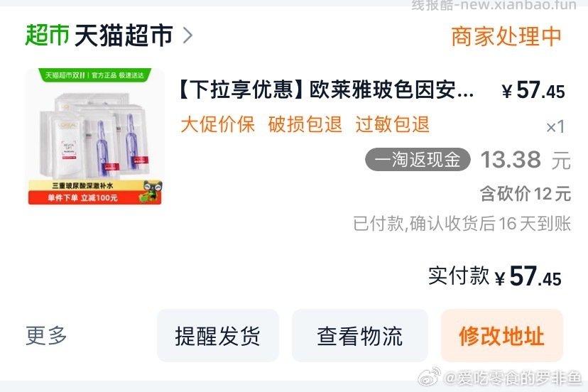Open the L'Oréal mask product thumbnail
588x392 pixels.
pos(95,136)
